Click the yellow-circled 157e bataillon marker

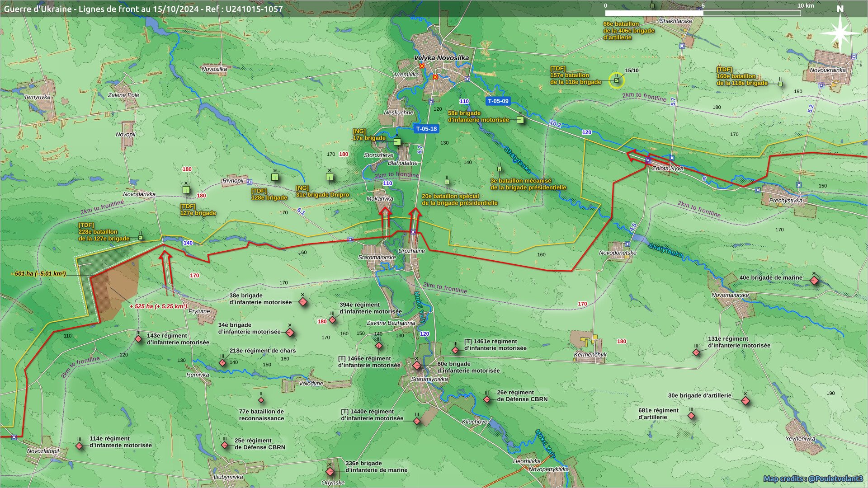click(x=616, y=80)
